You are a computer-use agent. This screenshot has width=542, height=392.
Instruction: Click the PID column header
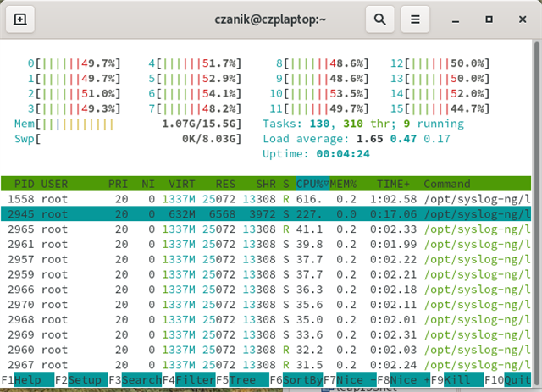click(x=24, y=184)
